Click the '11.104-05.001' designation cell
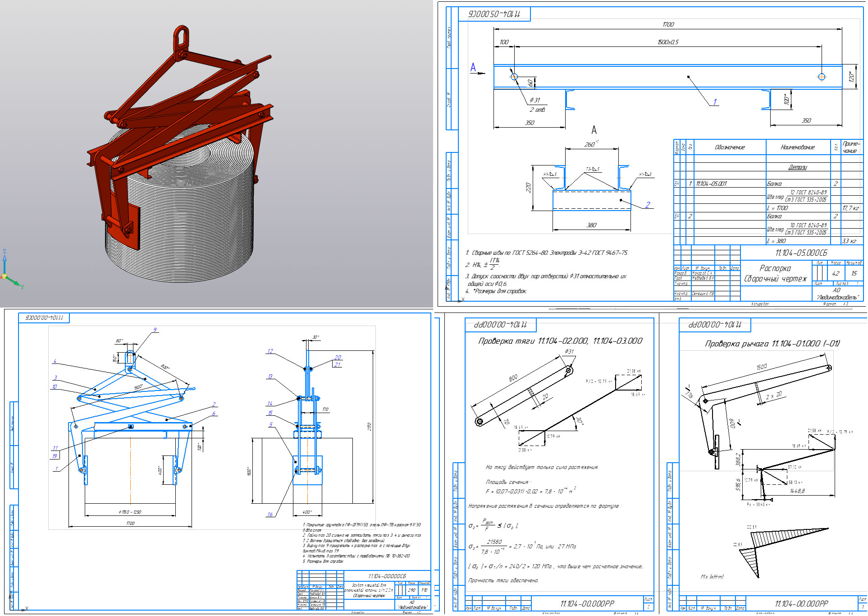Image resolution: width=868 pixels, height=616 pixels. click(711, 184)
